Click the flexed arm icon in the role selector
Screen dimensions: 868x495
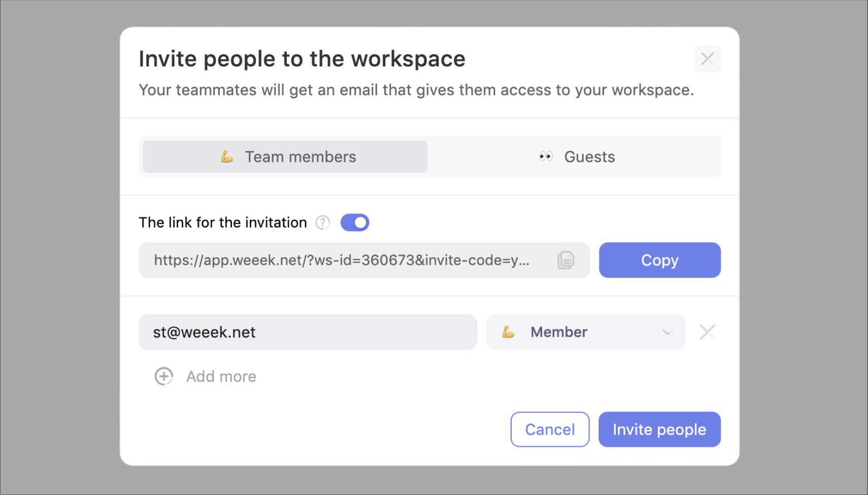coord(508,332)
